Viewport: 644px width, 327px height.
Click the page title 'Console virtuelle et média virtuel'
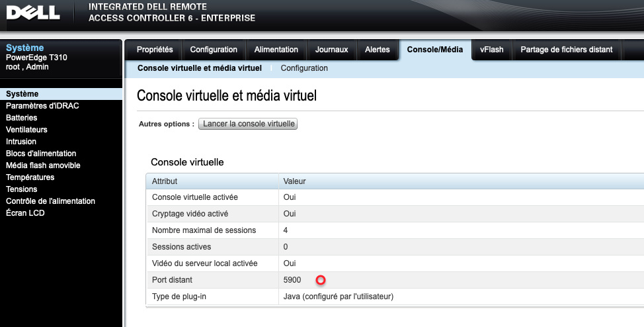[227, 95]
